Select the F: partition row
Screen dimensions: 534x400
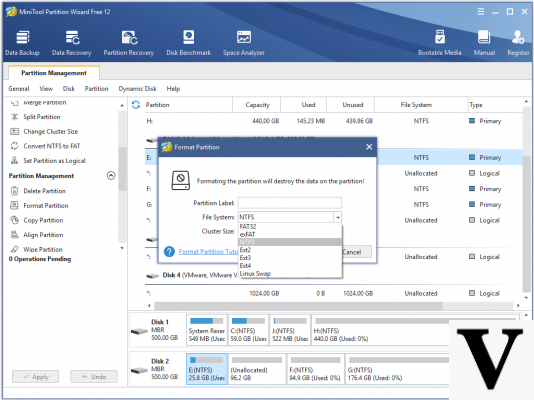coord(334,189)
